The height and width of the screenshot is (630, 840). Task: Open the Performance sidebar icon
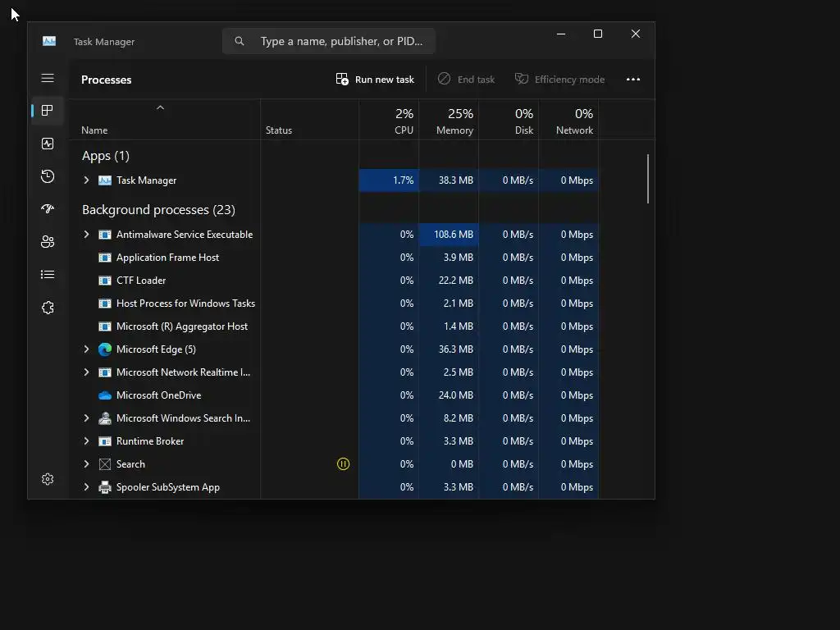[47, 144]
